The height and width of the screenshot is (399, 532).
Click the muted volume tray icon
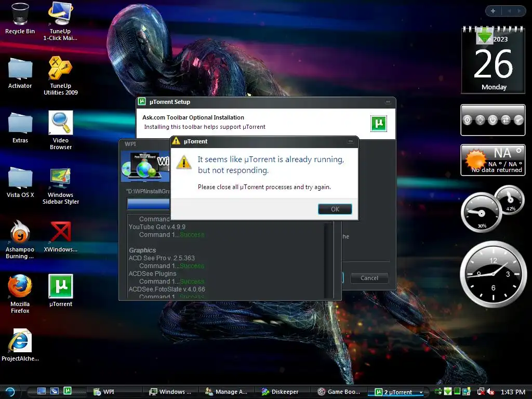[490, 392]
